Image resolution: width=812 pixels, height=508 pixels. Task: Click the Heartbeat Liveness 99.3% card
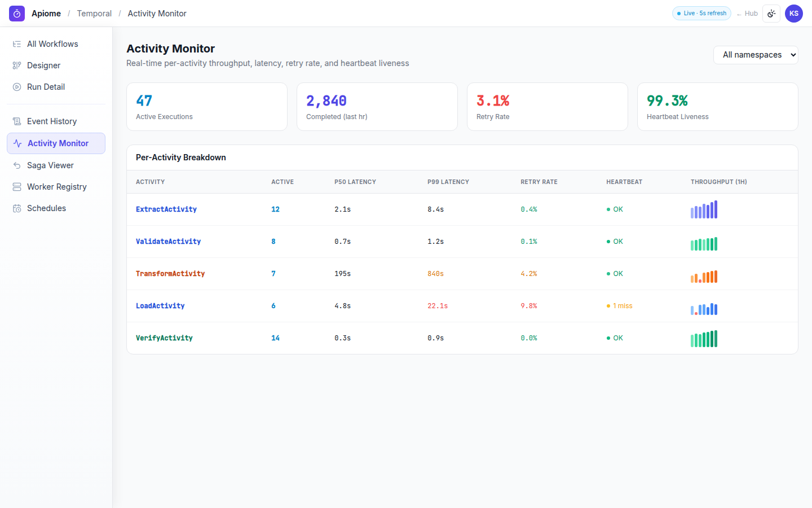718,107
